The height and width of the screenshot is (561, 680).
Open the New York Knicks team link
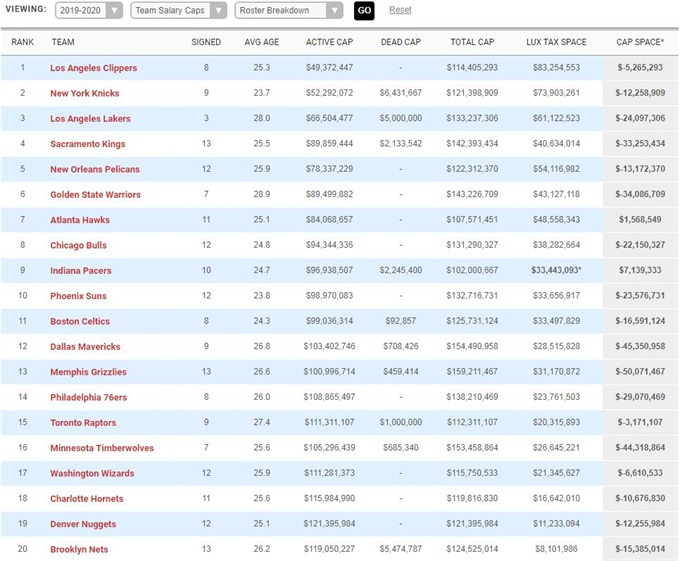point(85,93)
